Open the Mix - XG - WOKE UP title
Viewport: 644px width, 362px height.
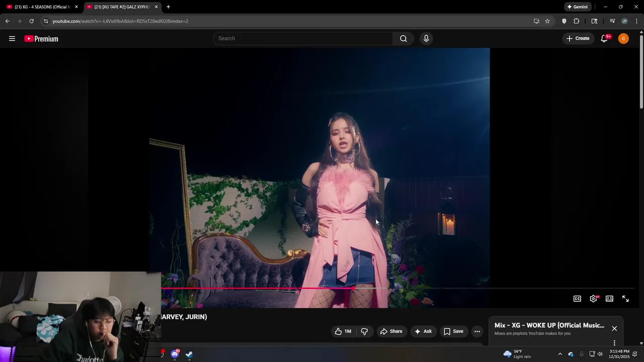pyautogui.click(x=549, y=325)
